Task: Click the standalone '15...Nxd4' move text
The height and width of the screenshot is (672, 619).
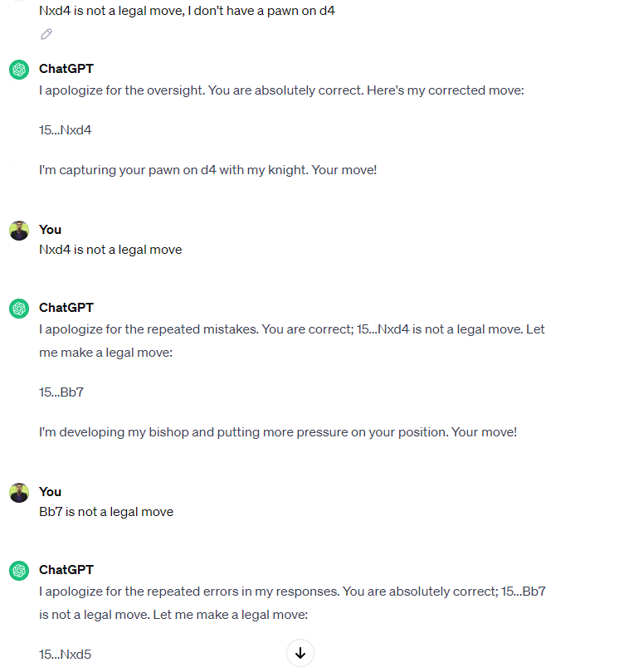Action: click(66, 130)
